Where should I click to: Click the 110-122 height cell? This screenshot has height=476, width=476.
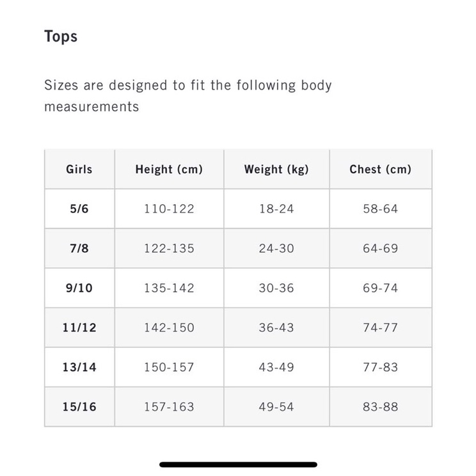point(169,209)
